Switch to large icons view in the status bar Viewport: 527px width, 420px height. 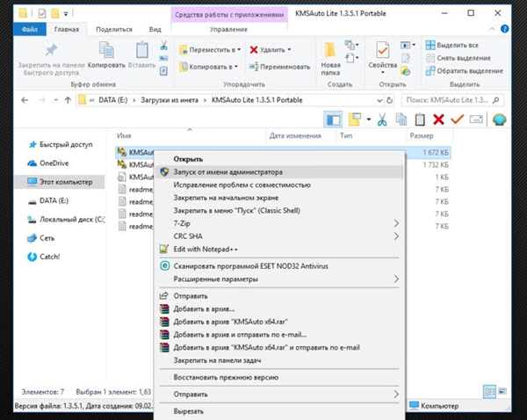502,391
